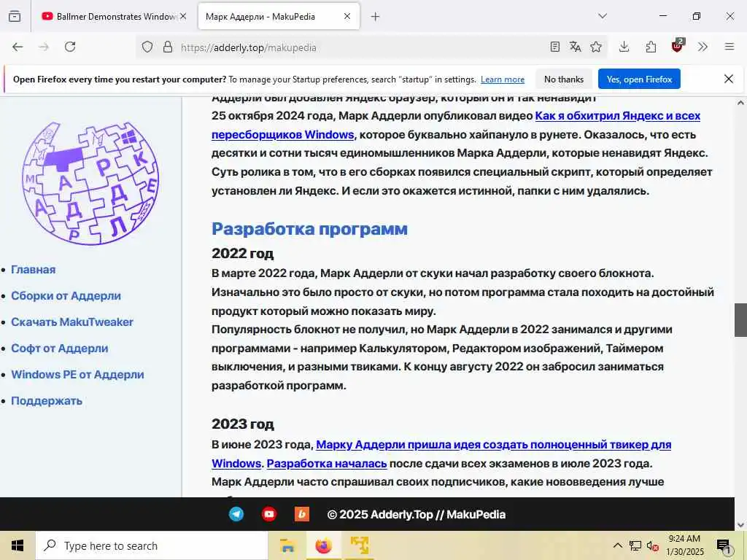747x560 pixels.
Task: Open the Downloads panel
Action: tap(624, 47)
